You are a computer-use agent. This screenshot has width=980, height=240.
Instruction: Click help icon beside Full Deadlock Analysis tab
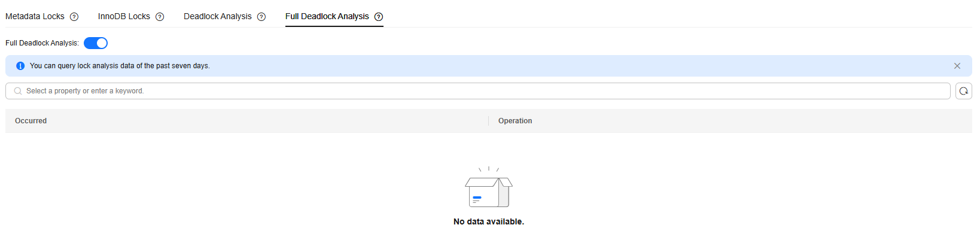click(379, 17)
